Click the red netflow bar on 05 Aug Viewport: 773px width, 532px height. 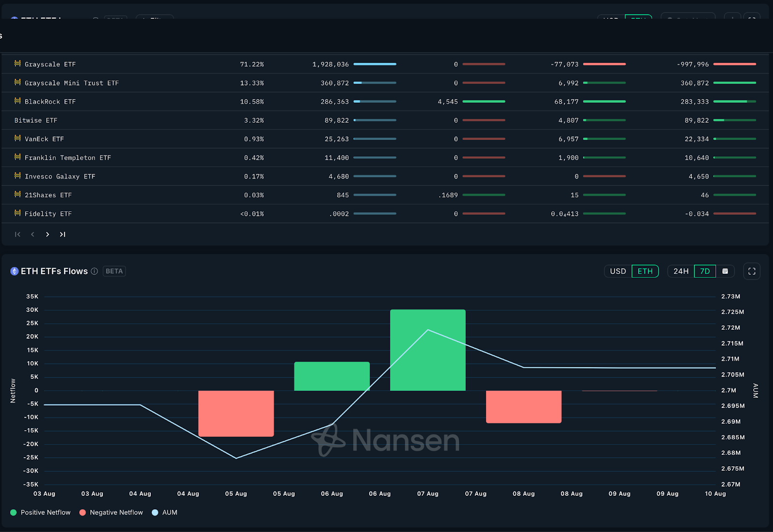coord(236,414)
